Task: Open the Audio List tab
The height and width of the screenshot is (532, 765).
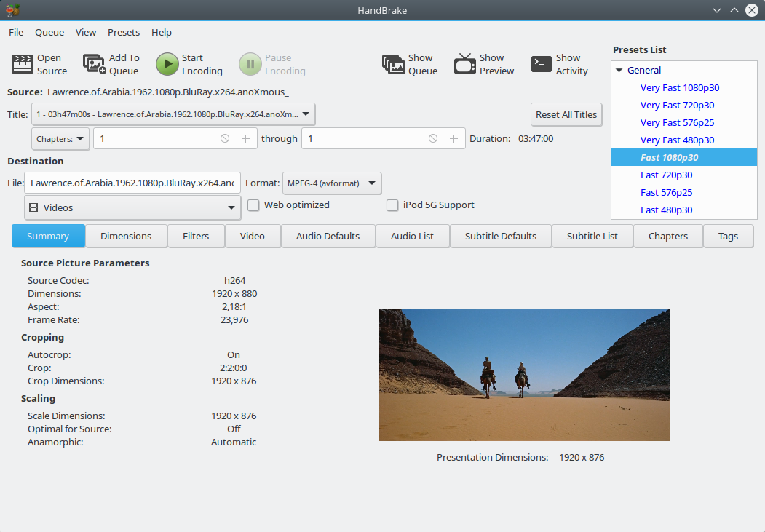Action: (x=412, y=236)
